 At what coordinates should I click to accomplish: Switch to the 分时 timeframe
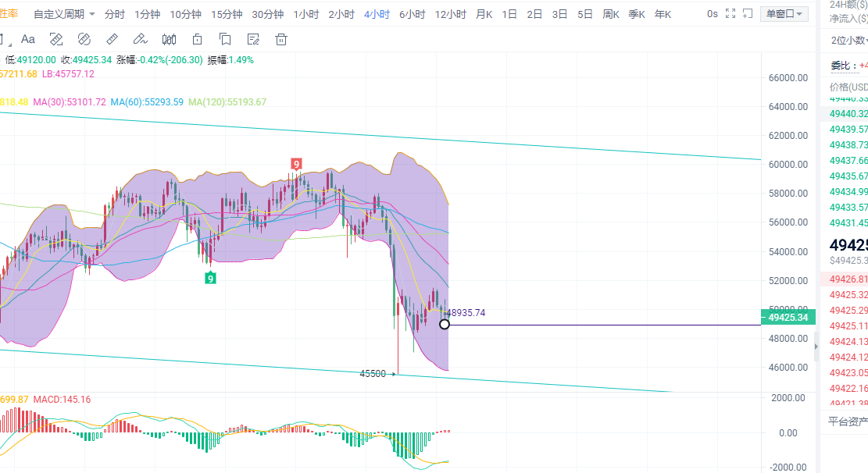coord(115,14)
